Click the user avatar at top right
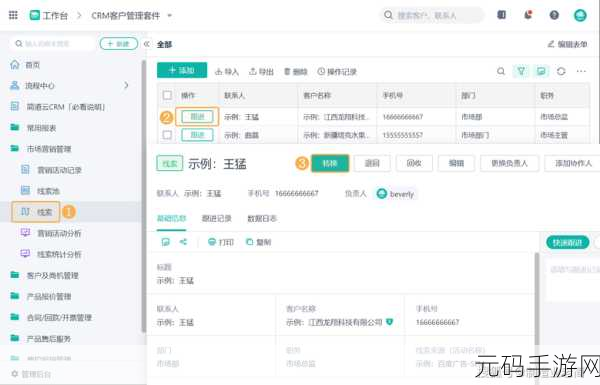 pyautogui.click(x=580, y=15)
